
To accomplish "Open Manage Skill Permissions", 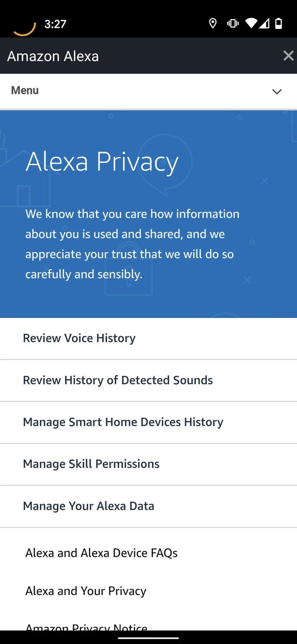I will tap(91, 464).
